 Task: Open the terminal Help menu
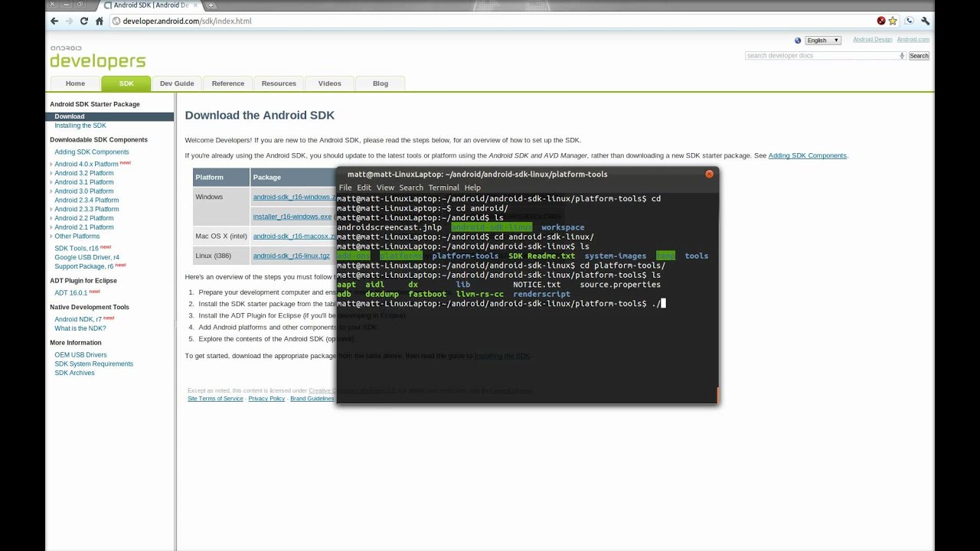[472, 187]
